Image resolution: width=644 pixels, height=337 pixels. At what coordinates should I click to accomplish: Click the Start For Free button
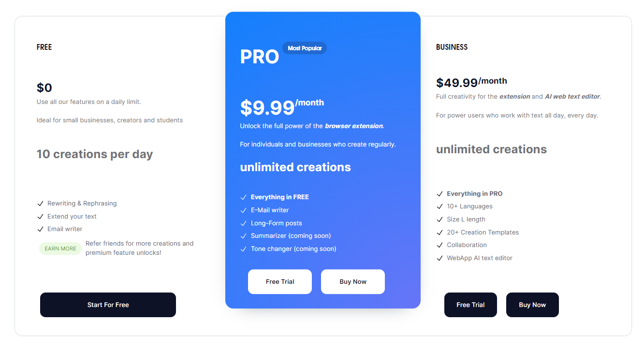coord(108,305)
